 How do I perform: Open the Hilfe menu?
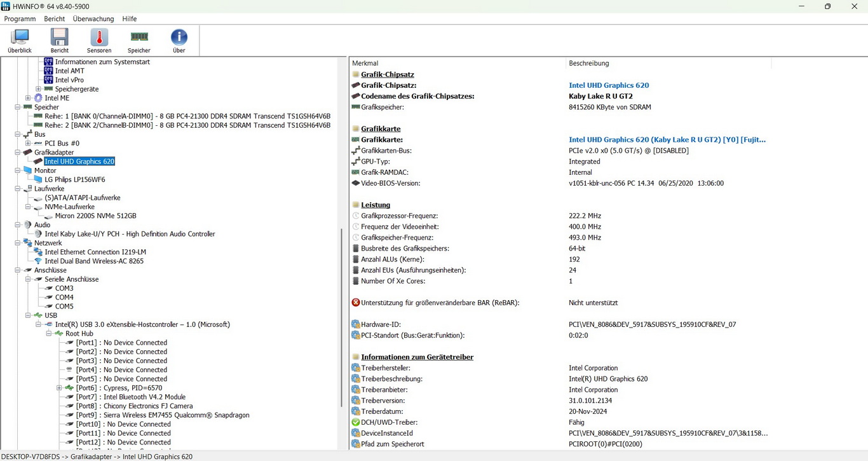pos(129,19)
